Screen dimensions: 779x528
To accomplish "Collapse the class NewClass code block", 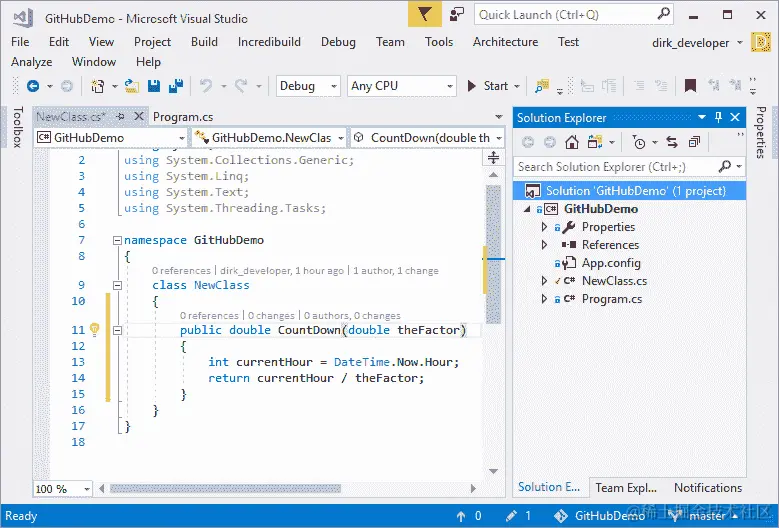I will 117,285.
